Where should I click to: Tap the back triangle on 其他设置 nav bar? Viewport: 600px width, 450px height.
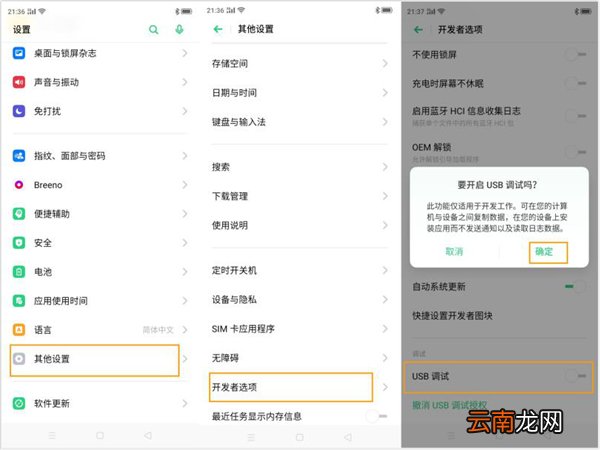[347, 437]
